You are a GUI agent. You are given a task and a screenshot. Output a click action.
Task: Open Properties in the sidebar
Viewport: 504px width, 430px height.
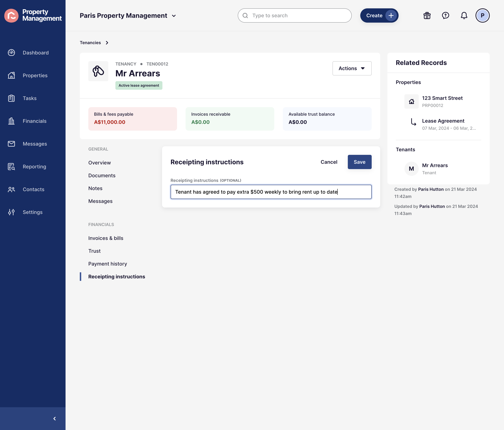(x=35, y=75)
